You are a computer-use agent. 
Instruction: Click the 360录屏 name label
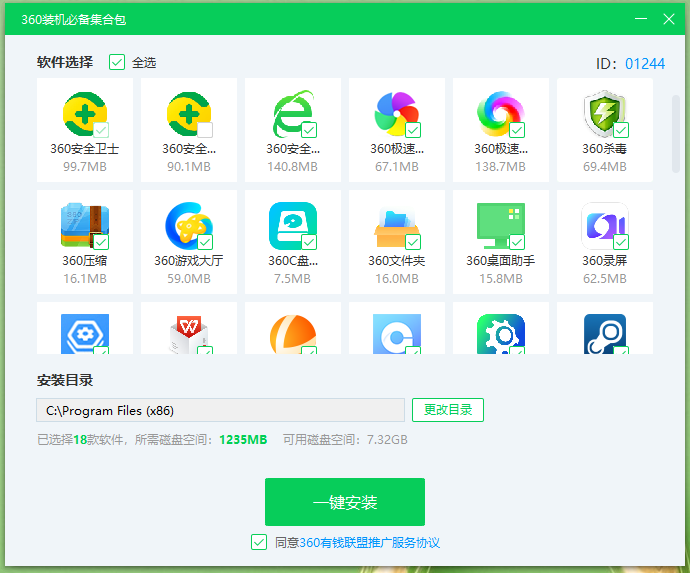(x=605, y=261)
